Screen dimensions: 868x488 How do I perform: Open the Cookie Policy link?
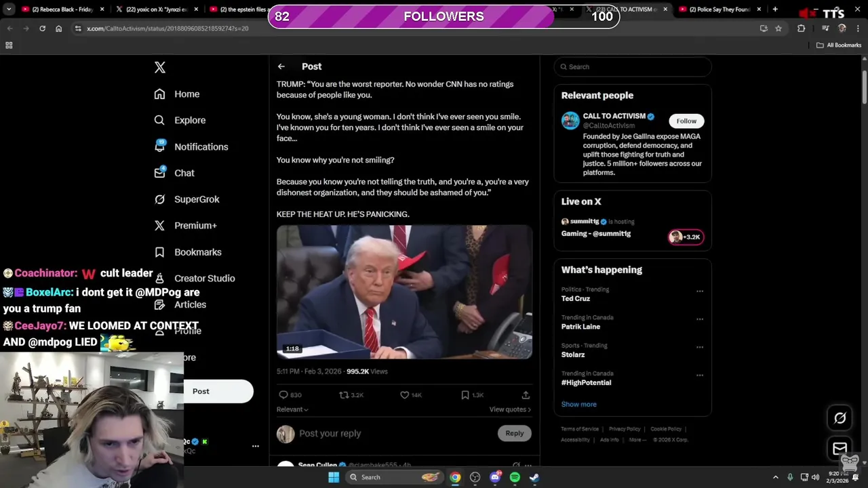coord(666,429)
